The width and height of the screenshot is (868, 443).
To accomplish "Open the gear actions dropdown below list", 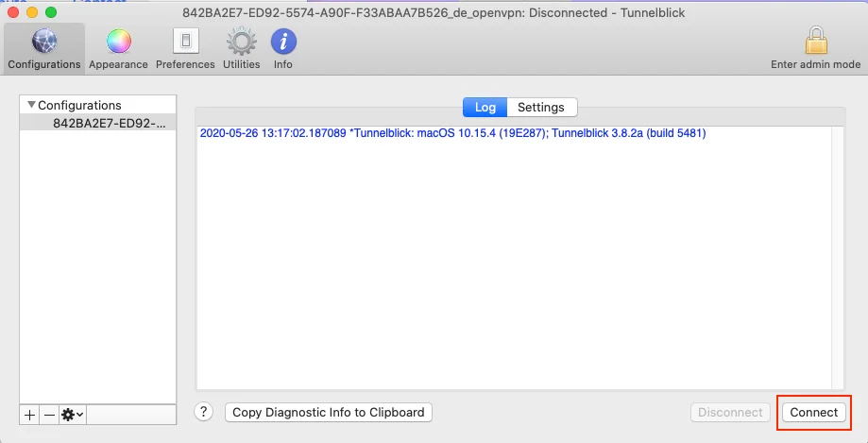I will pos(73,415).
